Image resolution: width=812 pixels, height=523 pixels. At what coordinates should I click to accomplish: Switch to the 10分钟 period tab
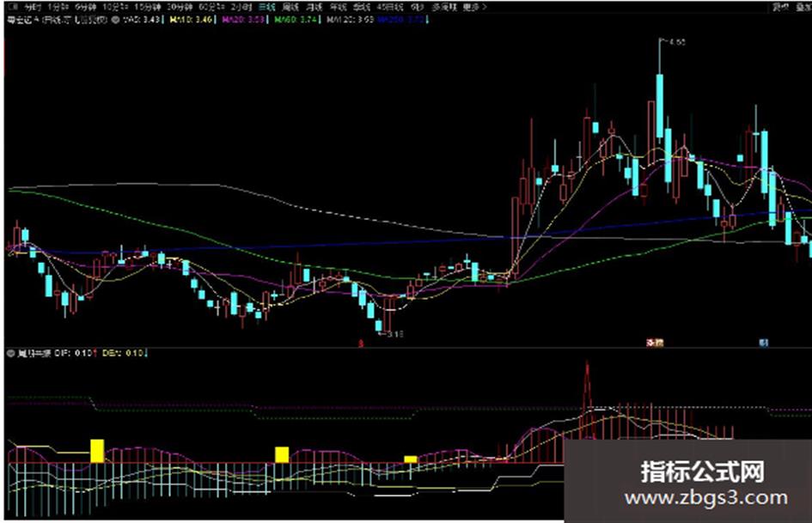coord(114,7)
